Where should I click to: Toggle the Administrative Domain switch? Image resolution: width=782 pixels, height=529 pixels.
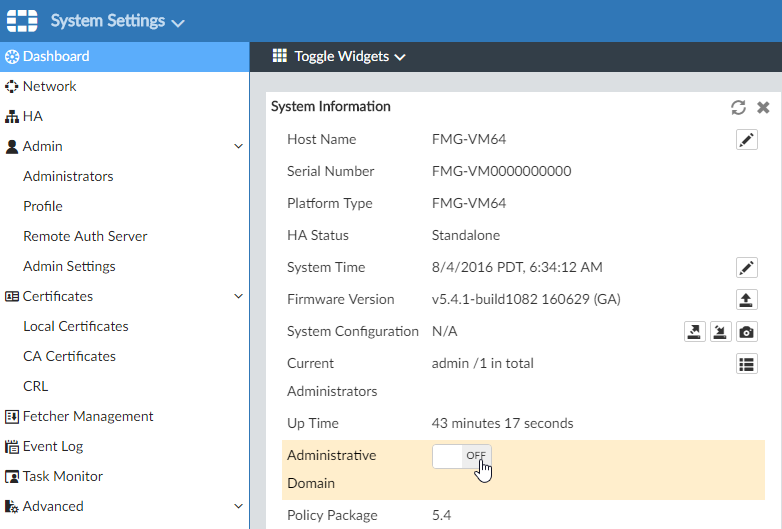pos(462,456)
